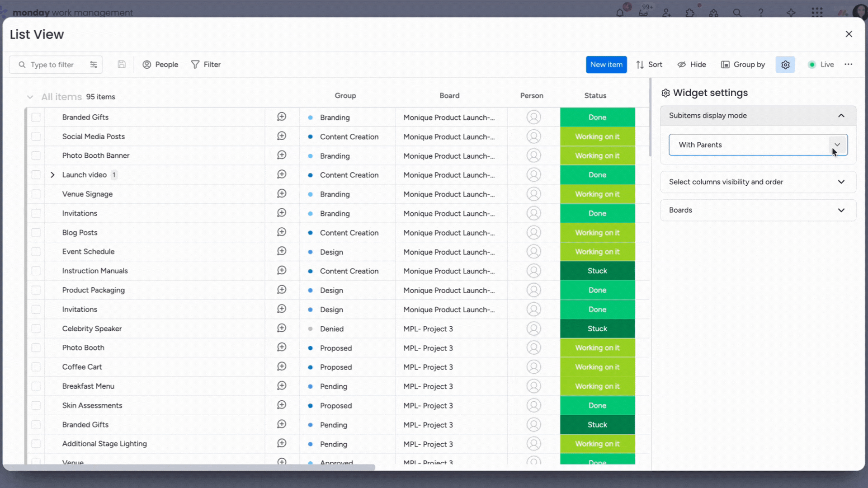Image resolution: width=868 pixels, height=488 pixels.
Task: Check the Coffee Cart checkbox
Action: coord(36,367)
